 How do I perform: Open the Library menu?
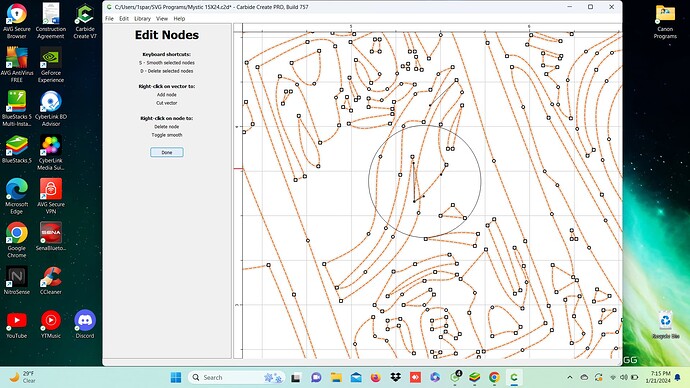pos(142,18)
